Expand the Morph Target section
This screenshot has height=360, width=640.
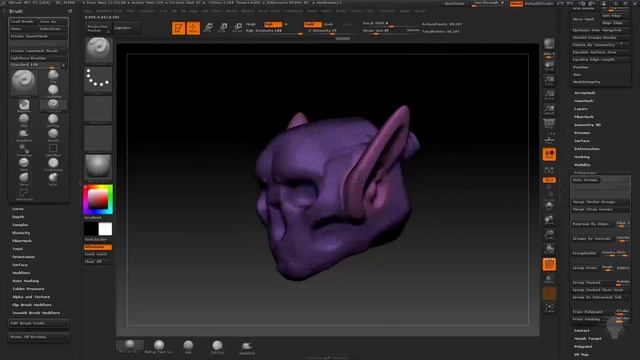(x=588, y=339)
